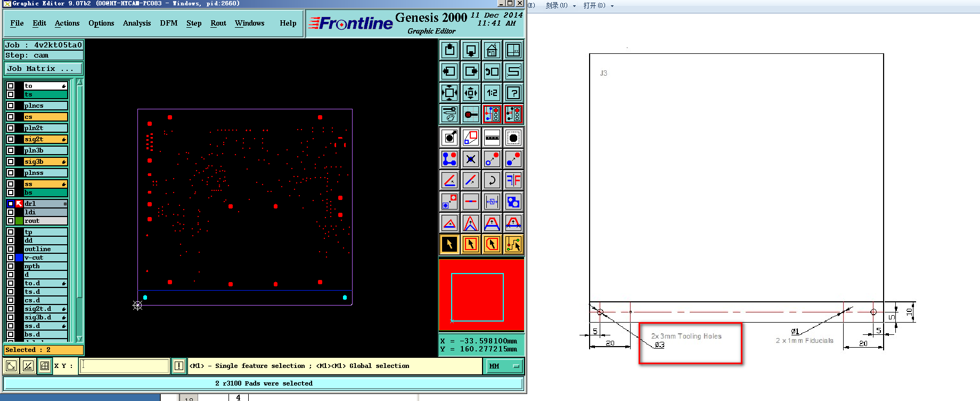The width and height of the screenshot is (980, 401).
Task: Click the red overview navigation thumbnail
Action: coord(481,295)
